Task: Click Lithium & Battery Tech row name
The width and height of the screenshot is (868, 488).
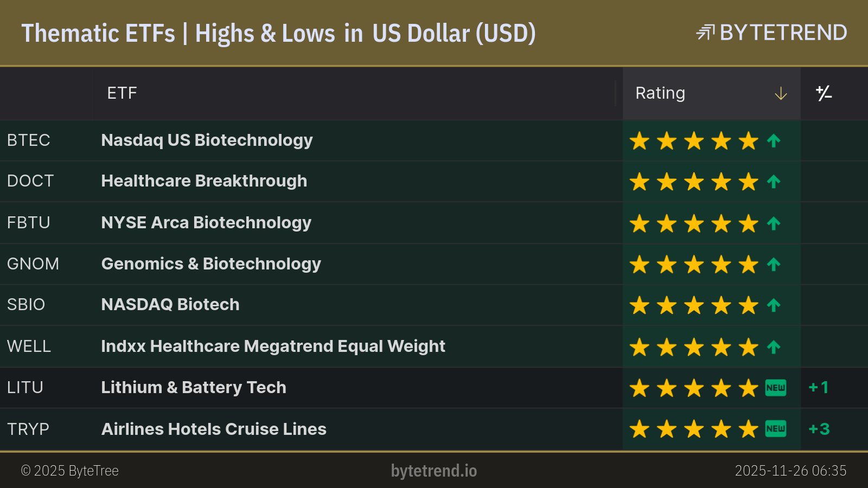Action: (194, 388)
